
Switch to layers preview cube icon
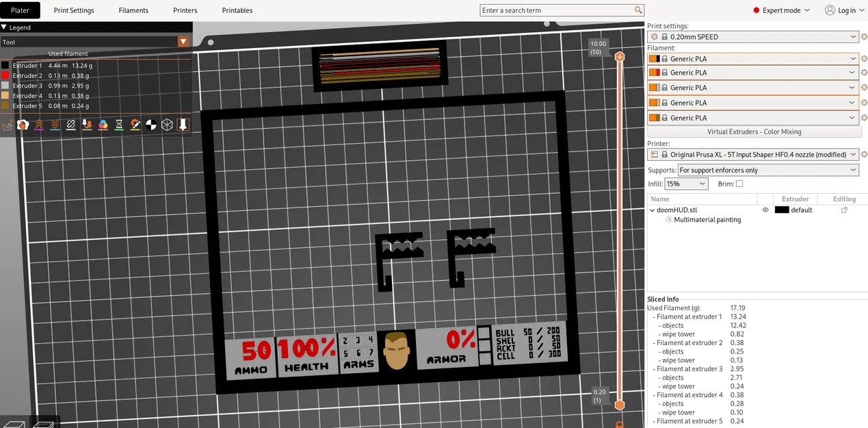click(x=44, y=423)
